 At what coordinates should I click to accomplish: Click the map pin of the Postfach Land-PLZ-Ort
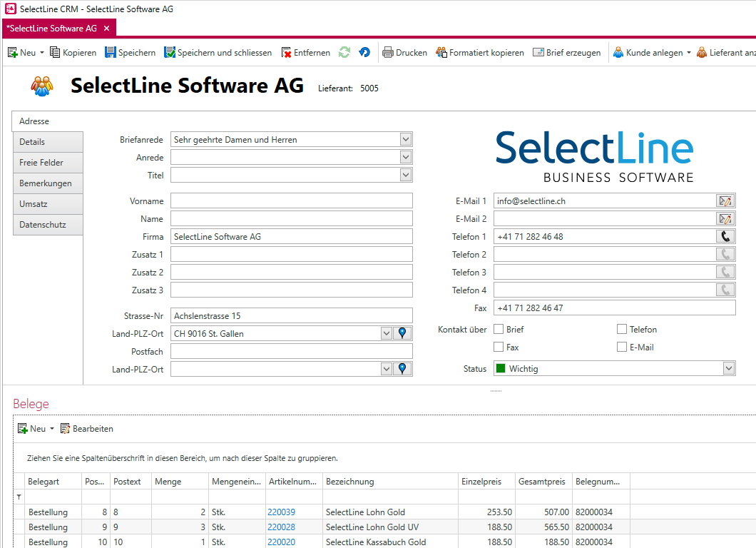(402, 369)
